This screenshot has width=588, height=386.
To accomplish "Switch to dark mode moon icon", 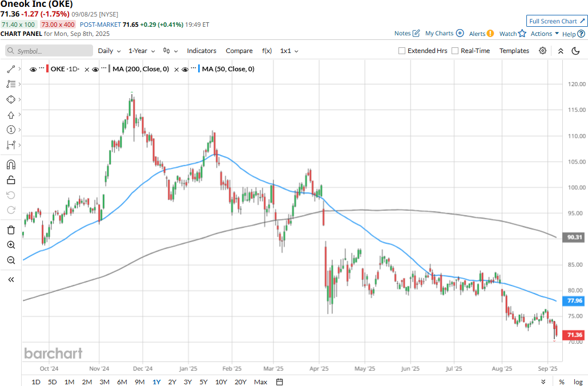I will pos(575,51).
